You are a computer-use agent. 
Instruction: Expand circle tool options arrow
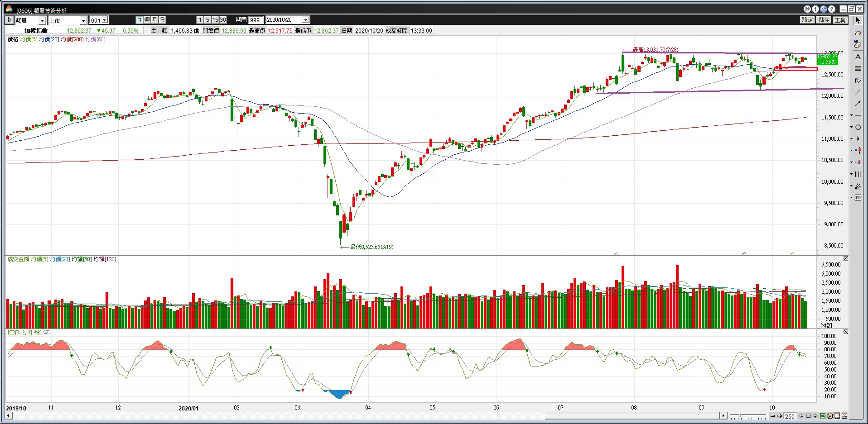852,127
